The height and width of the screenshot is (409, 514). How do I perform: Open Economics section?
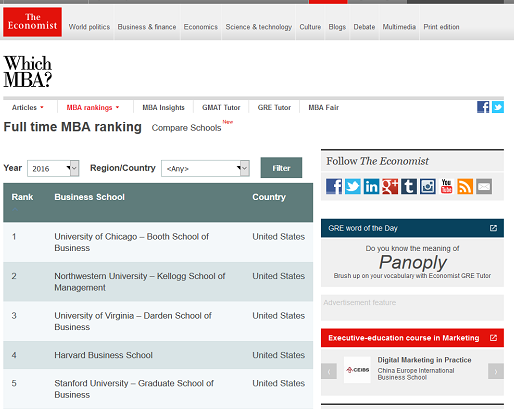click(201, 27)
